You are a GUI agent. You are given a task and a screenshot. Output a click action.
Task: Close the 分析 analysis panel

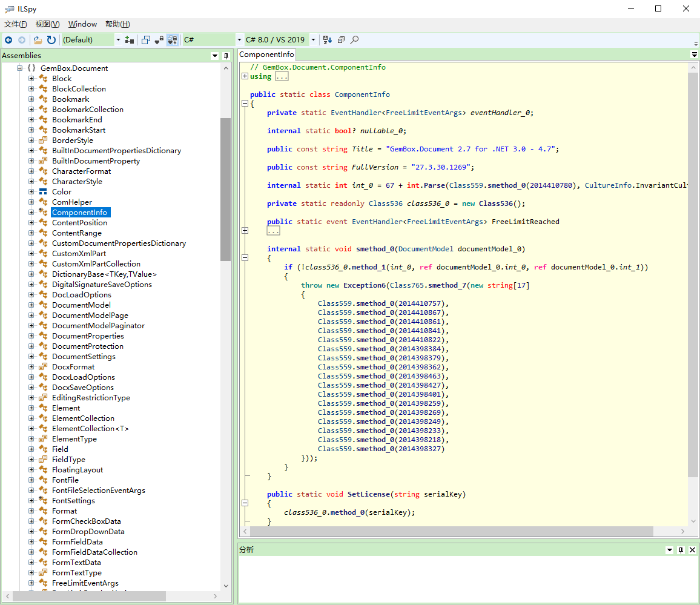coord(692,550)
